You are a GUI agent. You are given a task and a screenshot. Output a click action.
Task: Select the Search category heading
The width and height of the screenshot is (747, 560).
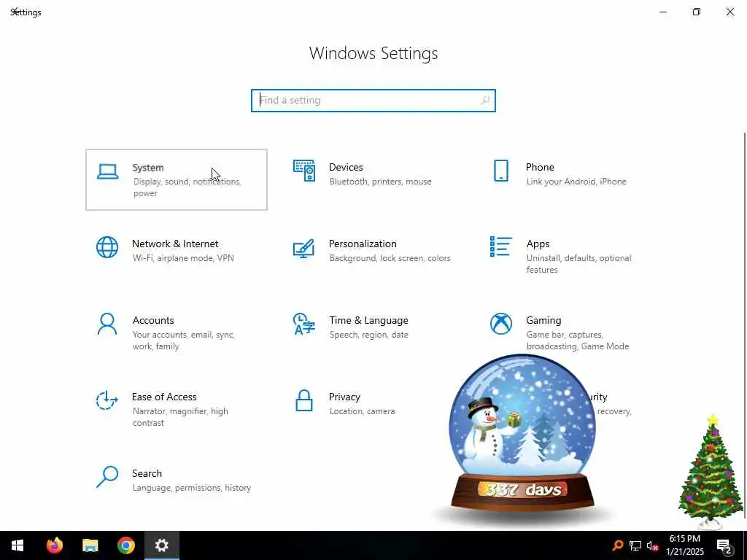point(147,474)
